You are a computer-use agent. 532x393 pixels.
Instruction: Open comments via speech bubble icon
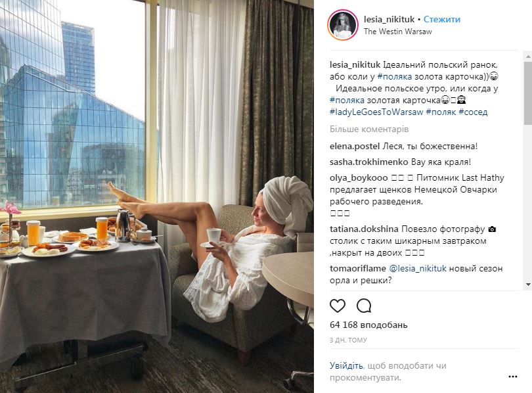(x=364, y=306)
